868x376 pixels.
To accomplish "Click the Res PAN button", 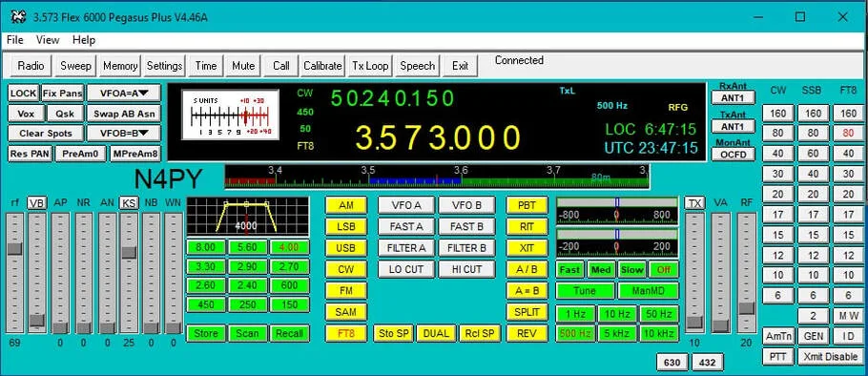I will [x=30, y=154].
